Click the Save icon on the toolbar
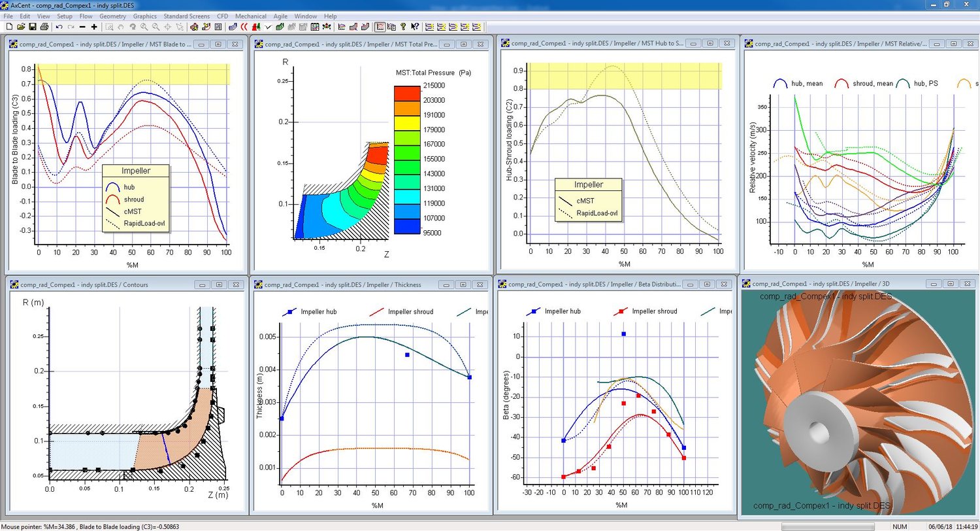 coord(32,27)
